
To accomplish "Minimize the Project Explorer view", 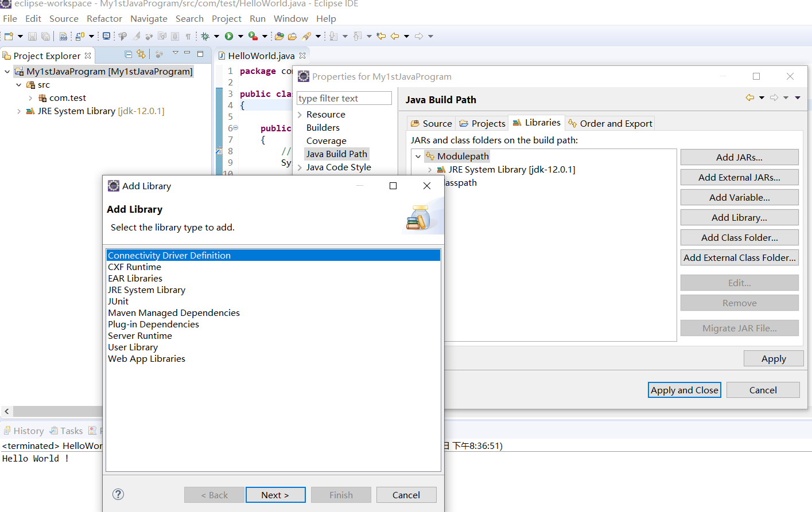I will click(187, 53).
